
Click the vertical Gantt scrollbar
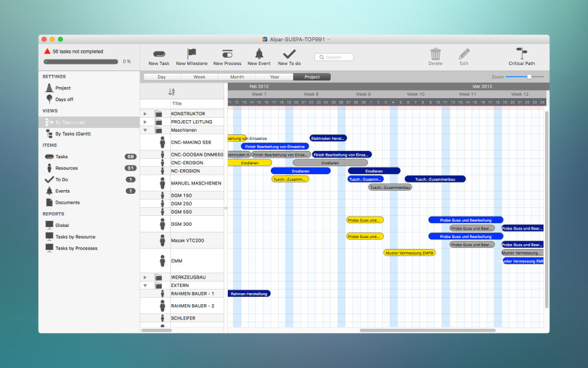click(547, 210)
